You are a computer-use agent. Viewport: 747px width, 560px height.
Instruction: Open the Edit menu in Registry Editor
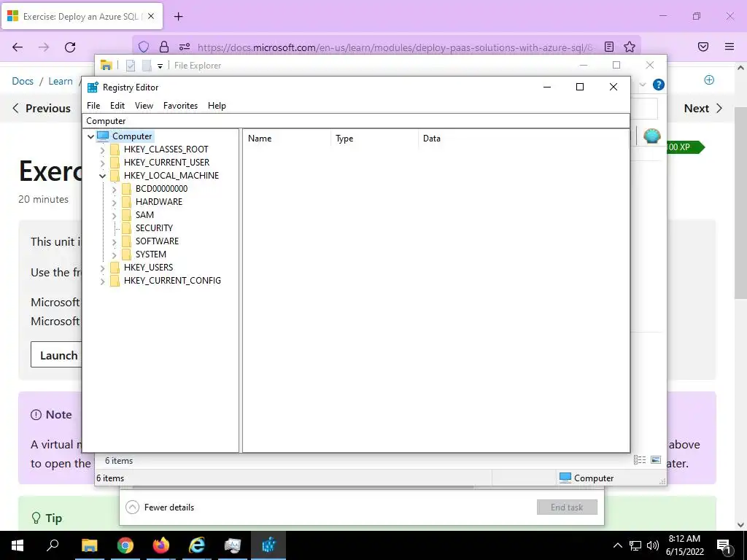pos(117,106)
